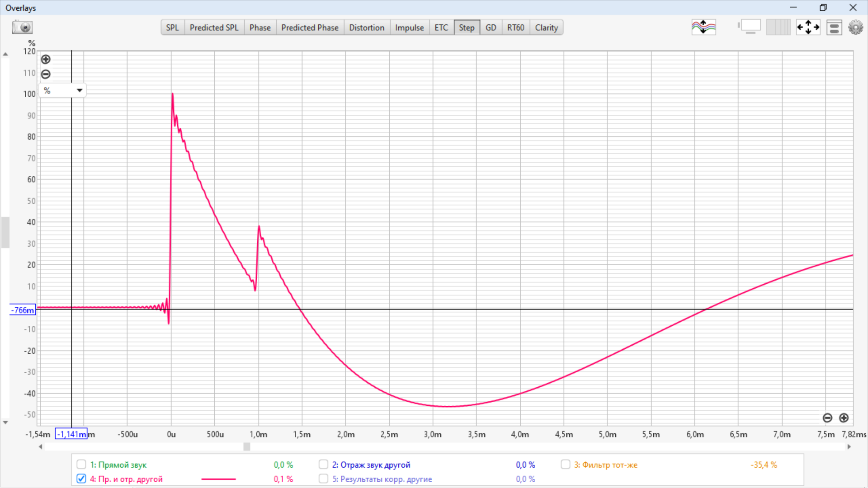This screenshot has width=868, height=488.
Task: Open the graph settings gear icon
Action: [855, 28]
